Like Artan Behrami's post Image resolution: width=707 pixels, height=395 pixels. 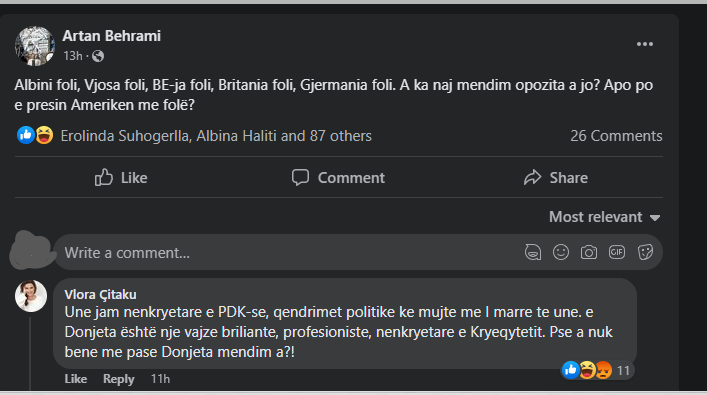pos(121,178)
